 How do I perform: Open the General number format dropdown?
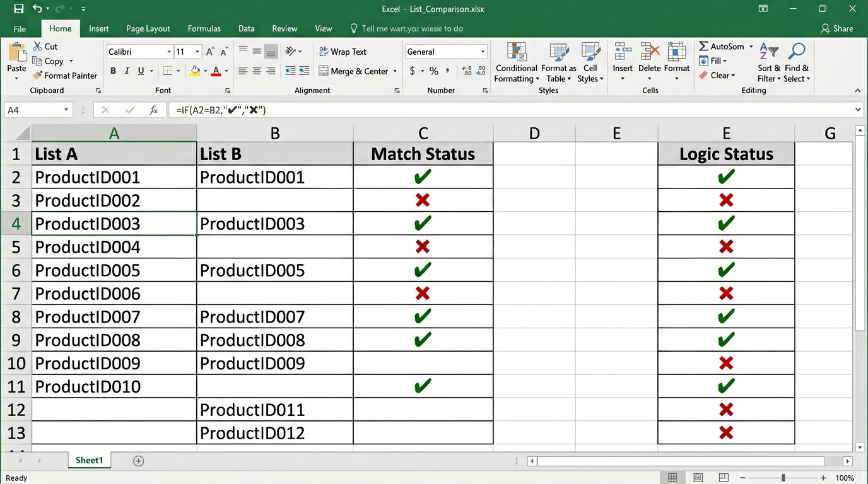click(x=483, y=52)
